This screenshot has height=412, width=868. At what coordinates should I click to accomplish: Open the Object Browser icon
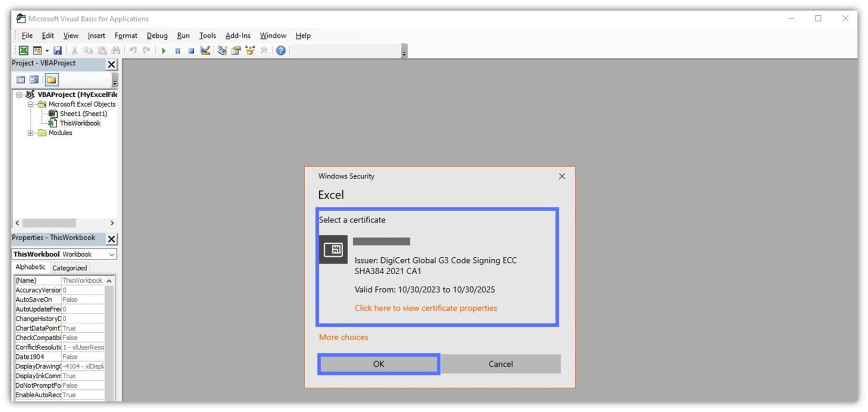point(250,50)
